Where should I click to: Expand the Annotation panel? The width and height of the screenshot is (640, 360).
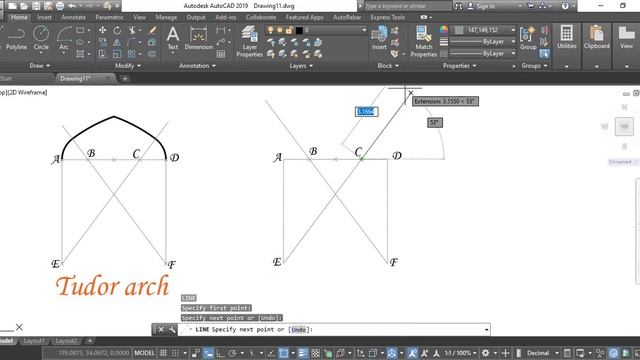pos(198,66)
